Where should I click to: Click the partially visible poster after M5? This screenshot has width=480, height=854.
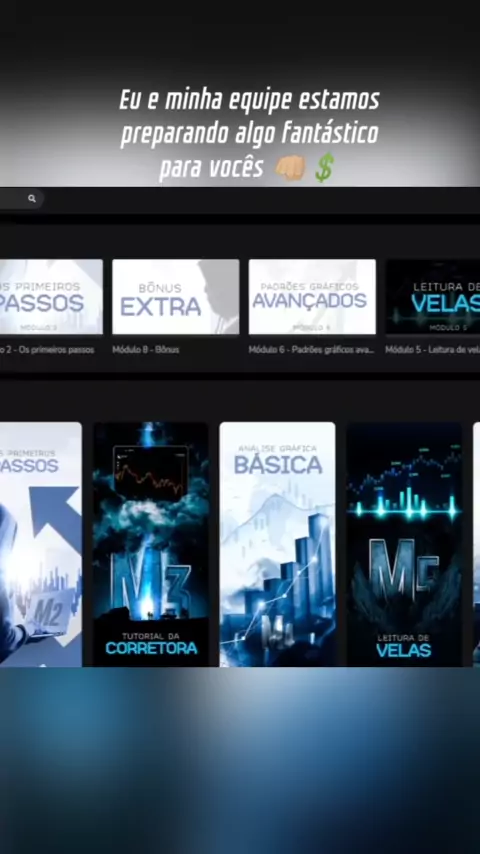pos(477,544)
